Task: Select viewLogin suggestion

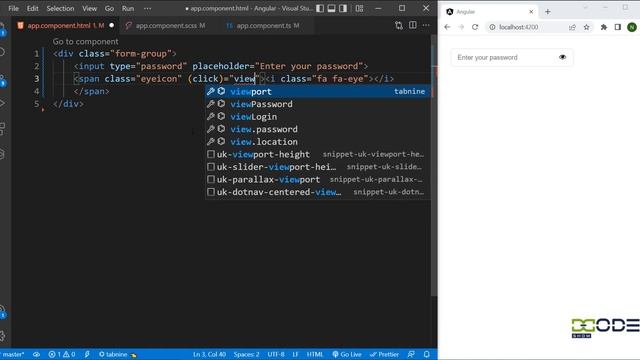Action: [x=318, y=117]
